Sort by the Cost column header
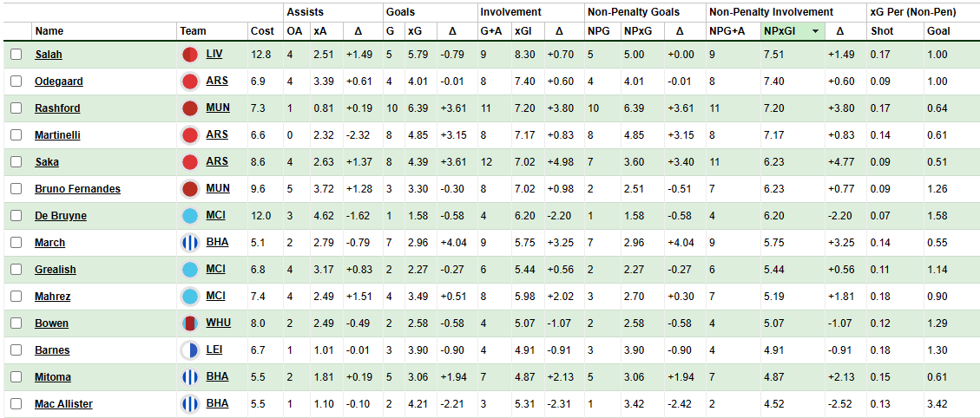Image resolution: width=980 pixels, height=418 pixels. [262, 31]
